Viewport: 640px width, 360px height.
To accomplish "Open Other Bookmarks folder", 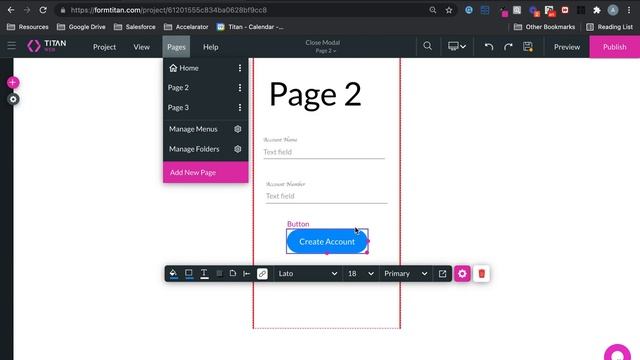I will point(544,27).
